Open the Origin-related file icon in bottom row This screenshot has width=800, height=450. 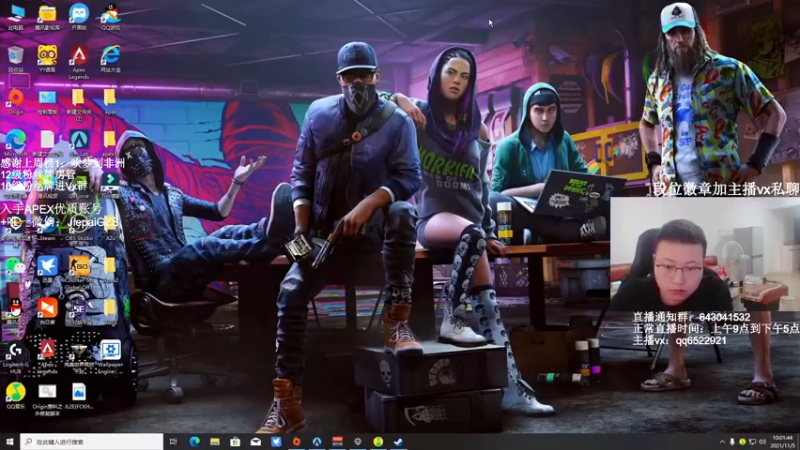(x=47, y=399)
